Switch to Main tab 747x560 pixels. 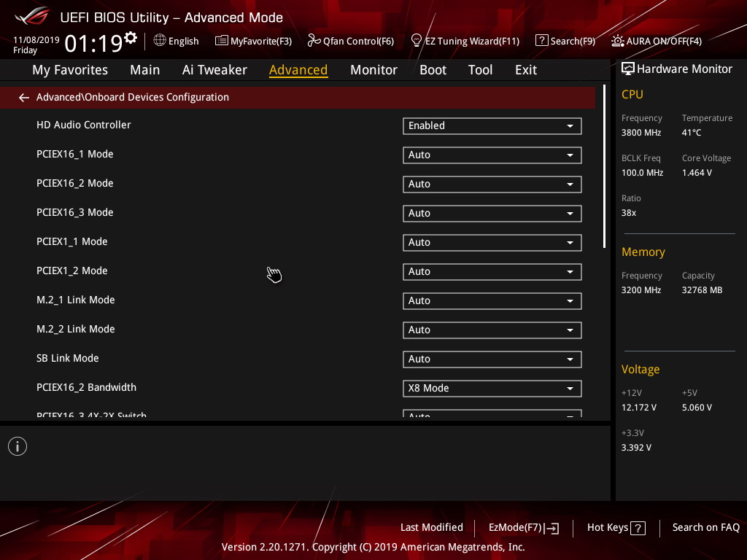145,70
